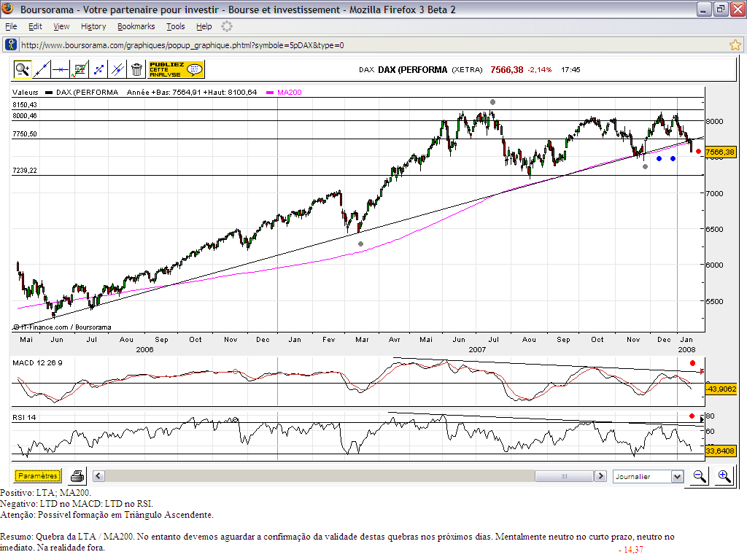
Task: Click the Firefox activity throbber icon
Action: click(227, 27)
